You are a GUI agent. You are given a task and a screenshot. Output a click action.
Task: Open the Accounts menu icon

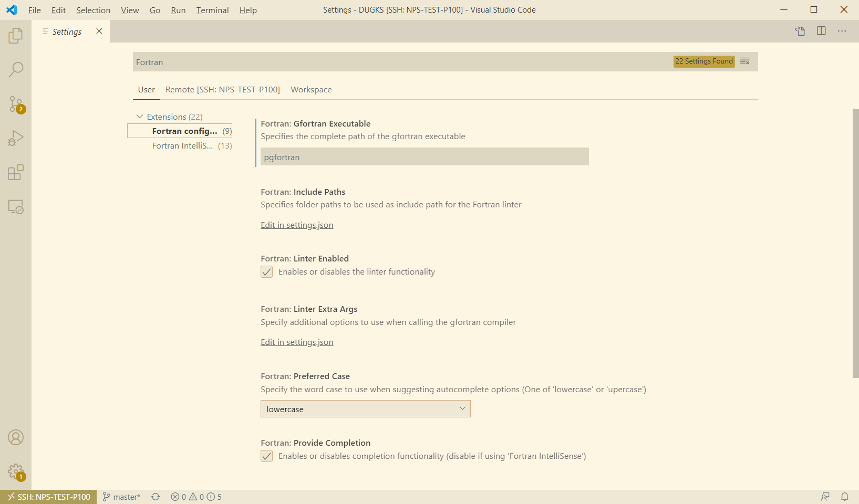(16, 437)
